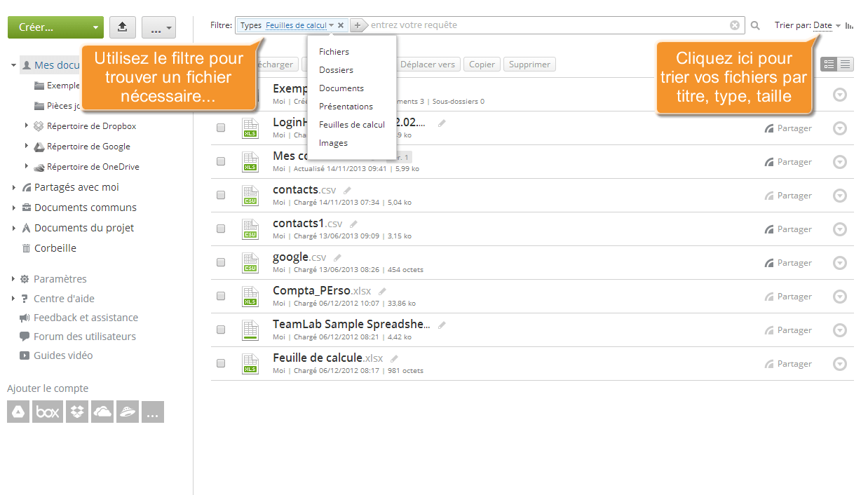Add Dropbox account icon

click(77, 412)
